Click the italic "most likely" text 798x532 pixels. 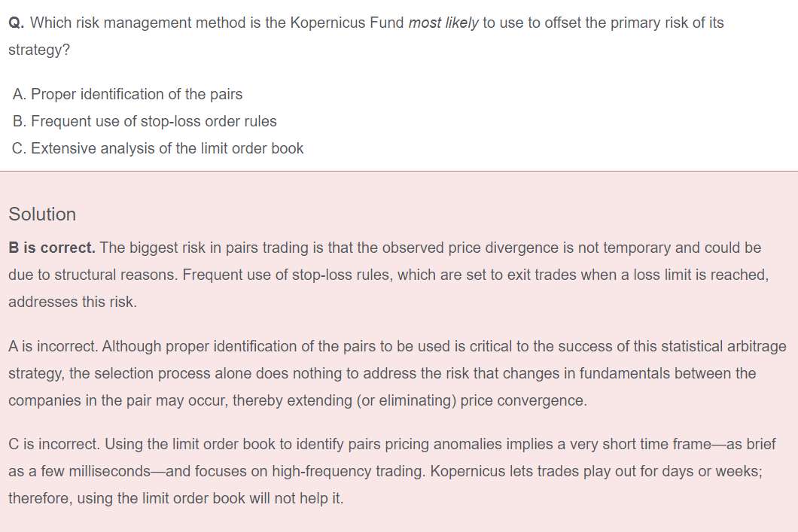tap(443, 23)
